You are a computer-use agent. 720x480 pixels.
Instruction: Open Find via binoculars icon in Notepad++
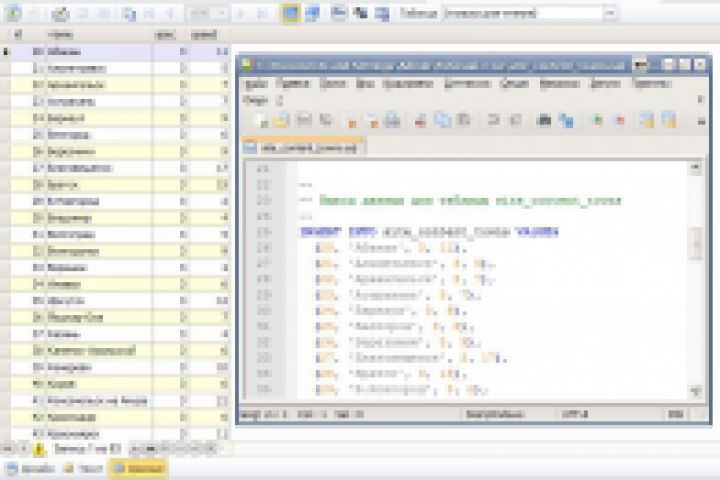[x=544, y=120]
